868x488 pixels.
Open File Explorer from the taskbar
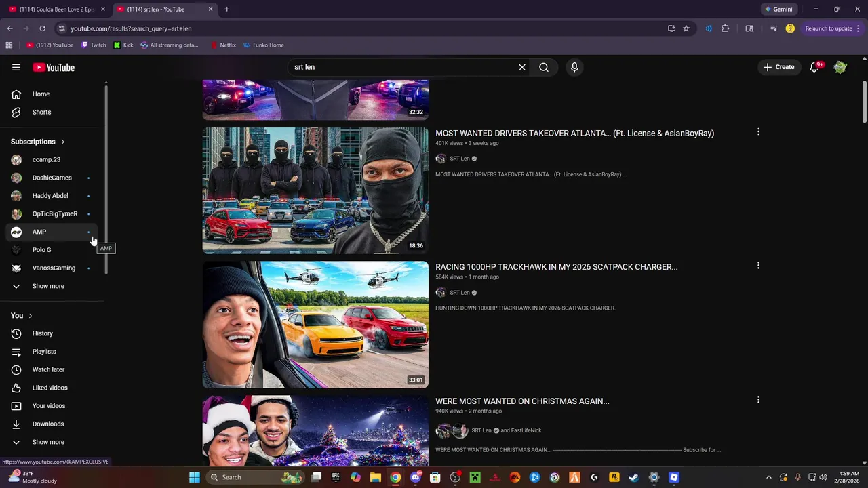(x=376, y=477)
